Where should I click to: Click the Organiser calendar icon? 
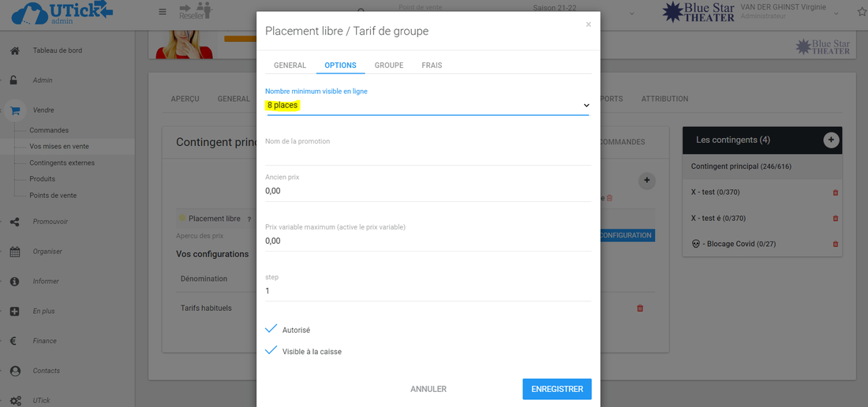pos(15,252)
